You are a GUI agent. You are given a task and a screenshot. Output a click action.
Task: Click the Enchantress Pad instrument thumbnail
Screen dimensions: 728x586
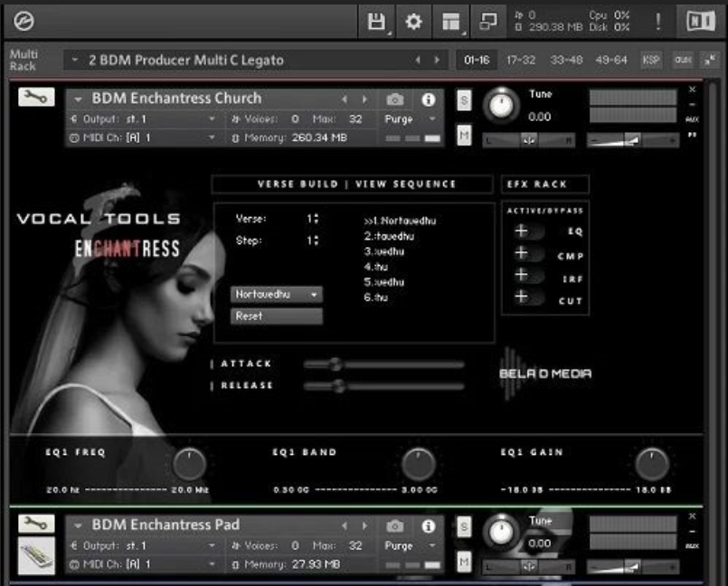point(36,556)
